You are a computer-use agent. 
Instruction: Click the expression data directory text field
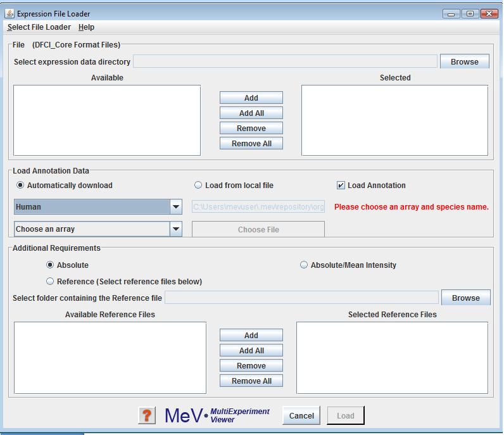click(x=285, y=61)
